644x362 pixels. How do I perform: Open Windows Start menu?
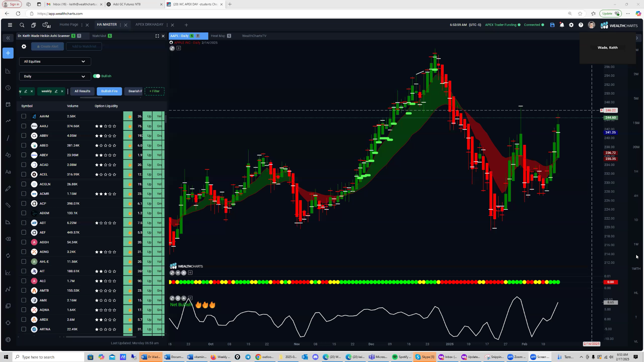(6, 357)
